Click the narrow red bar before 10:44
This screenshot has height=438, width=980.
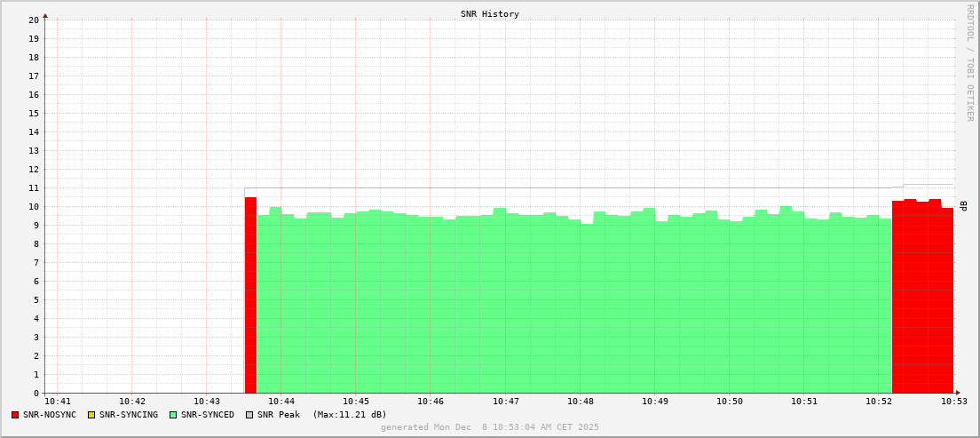(250, 295)
